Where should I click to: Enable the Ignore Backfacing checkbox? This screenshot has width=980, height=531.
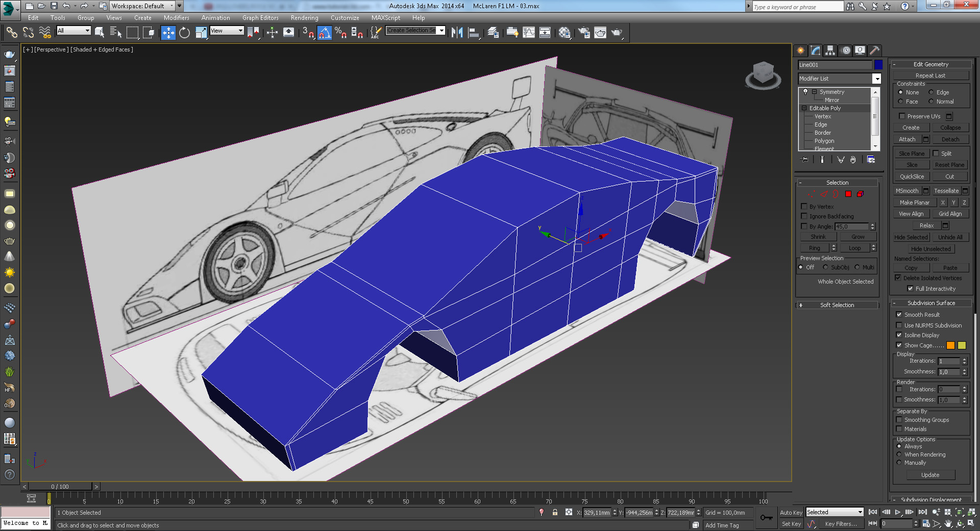[x=804, y=216]
